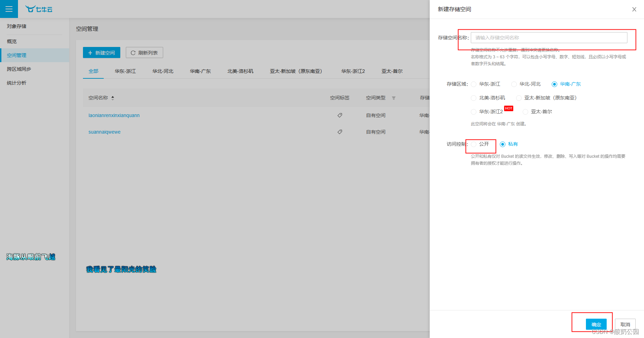The width and height of the screenshot is (644, 338).
Task: Cancel with 取消 button
Action: pyautogui.click(x=625, y=325)
